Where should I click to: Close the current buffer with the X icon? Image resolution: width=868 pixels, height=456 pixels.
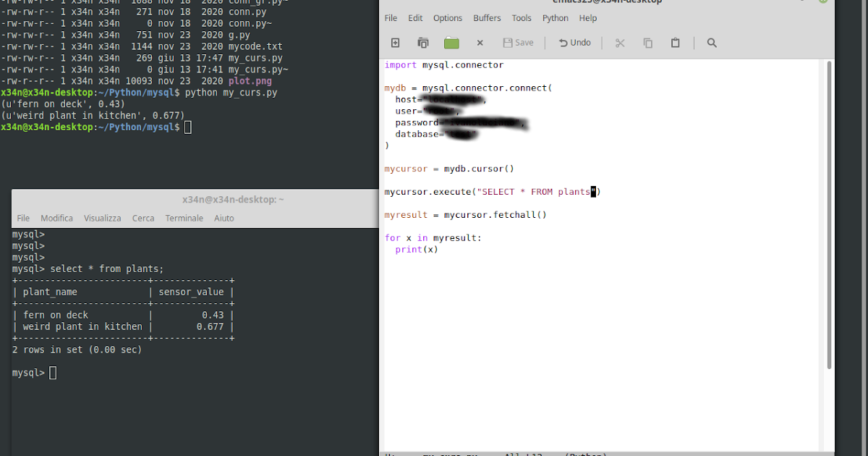click(480, 43)
